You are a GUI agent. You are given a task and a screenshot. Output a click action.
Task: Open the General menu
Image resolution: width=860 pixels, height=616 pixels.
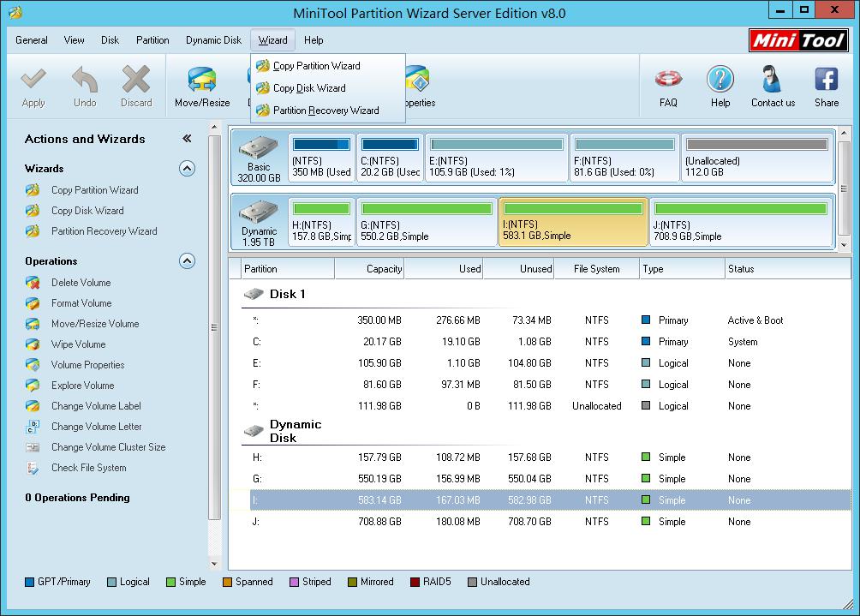pos(31,40)
